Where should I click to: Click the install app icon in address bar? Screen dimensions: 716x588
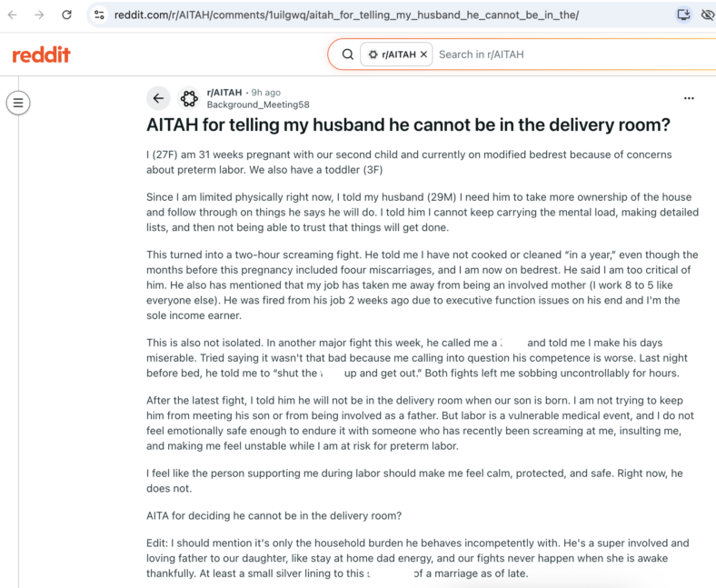tap(683, 15)
